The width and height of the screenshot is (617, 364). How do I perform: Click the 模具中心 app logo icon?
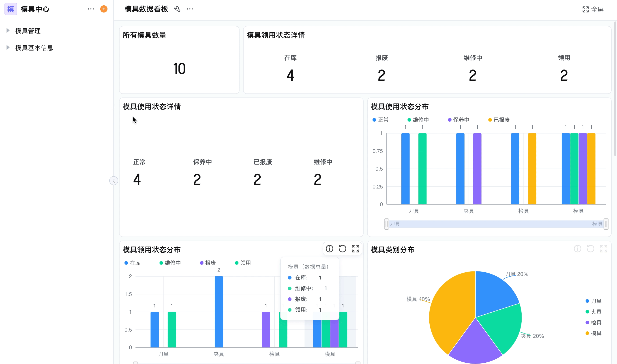[x=11, y=9]
